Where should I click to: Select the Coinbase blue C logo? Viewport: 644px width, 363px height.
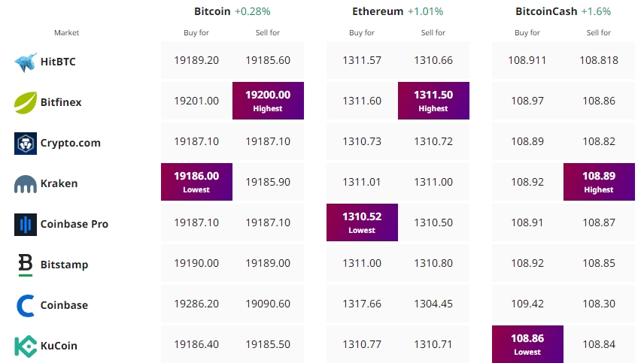click(26, 306)
